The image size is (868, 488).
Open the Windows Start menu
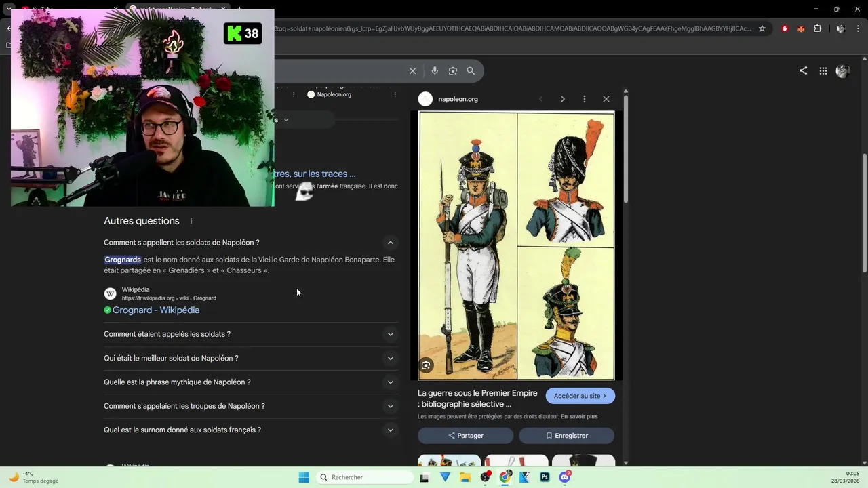click(304, 477)
